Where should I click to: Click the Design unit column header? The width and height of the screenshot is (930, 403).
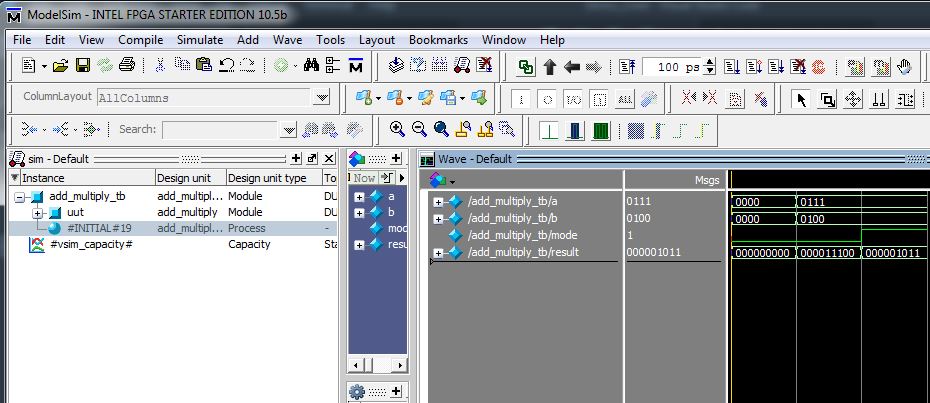tap(191, 177)
